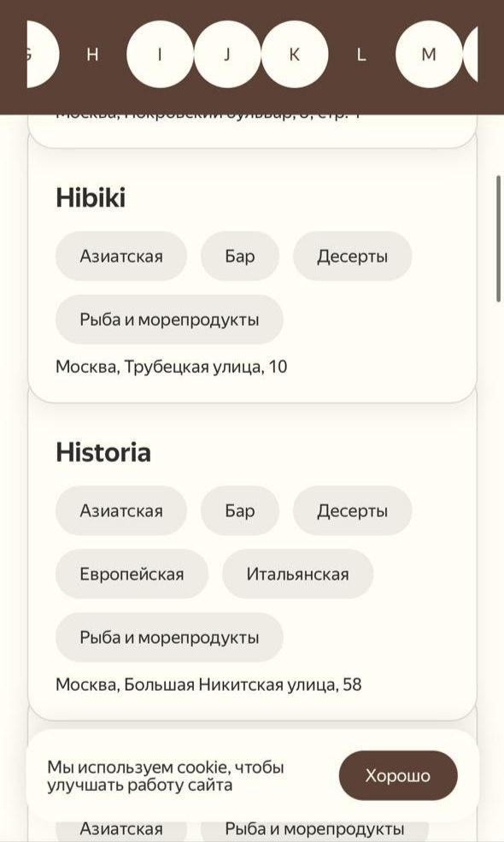Jump to restaurants starting with J
Screen dimensions: 504x842
coord(226,54)
